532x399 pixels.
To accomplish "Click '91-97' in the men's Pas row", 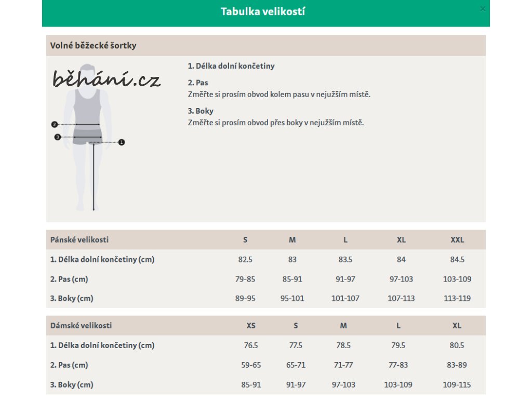I will (345, 279).
